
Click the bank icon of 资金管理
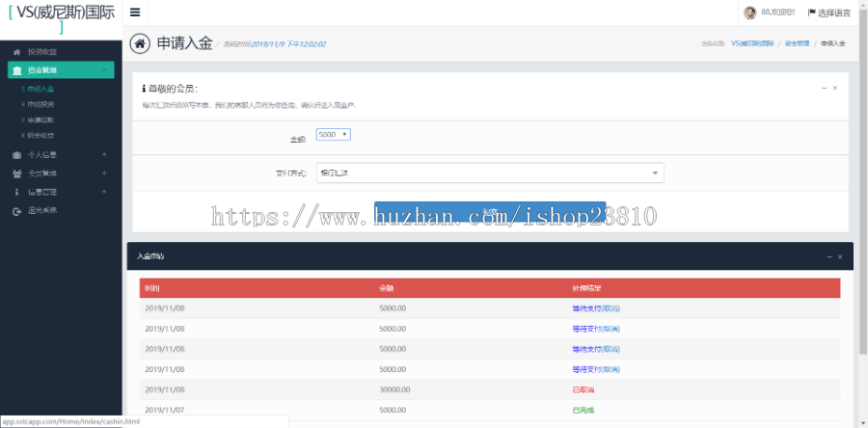[x=17, y=70]
